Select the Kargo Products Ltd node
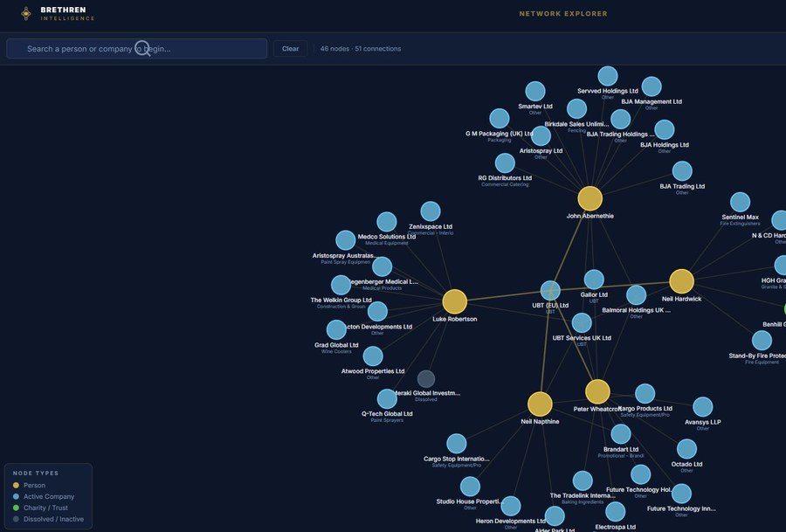This screenshot has height=532, width=786. point(645,394)
